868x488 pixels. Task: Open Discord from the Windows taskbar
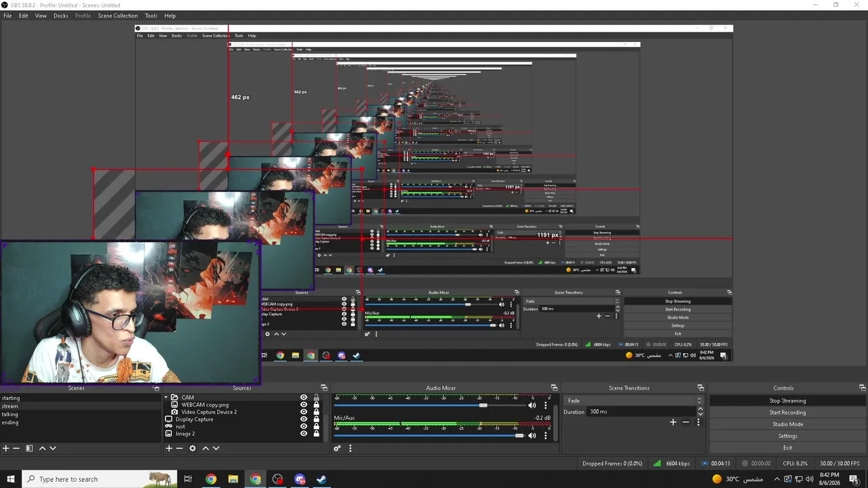pyautogui.click(x=300, y=479)
